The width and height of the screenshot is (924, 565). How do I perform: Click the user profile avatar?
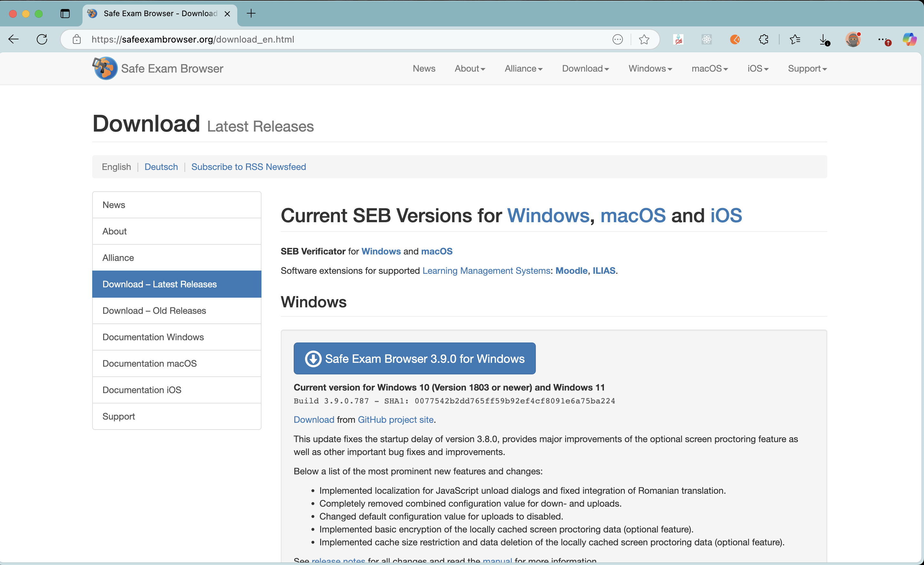[853, 39]
